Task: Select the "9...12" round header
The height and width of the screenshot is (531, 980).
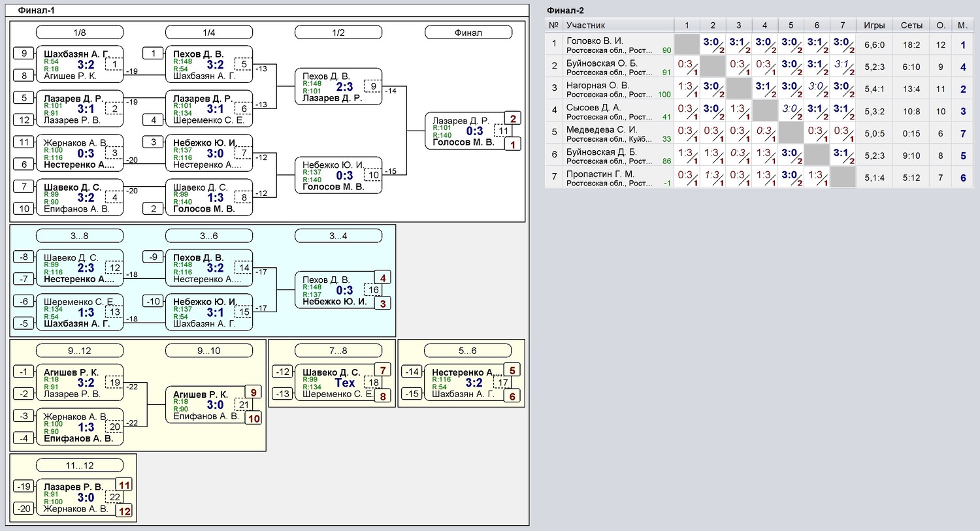Action: [x=79, y=351]
